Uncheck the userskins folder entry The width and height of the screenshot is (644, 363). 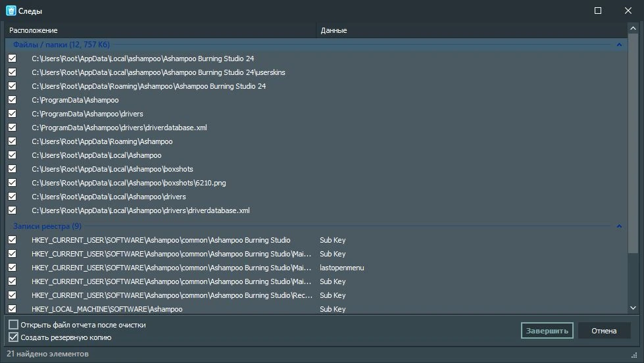pyautogui.click(x=12, y=72)
